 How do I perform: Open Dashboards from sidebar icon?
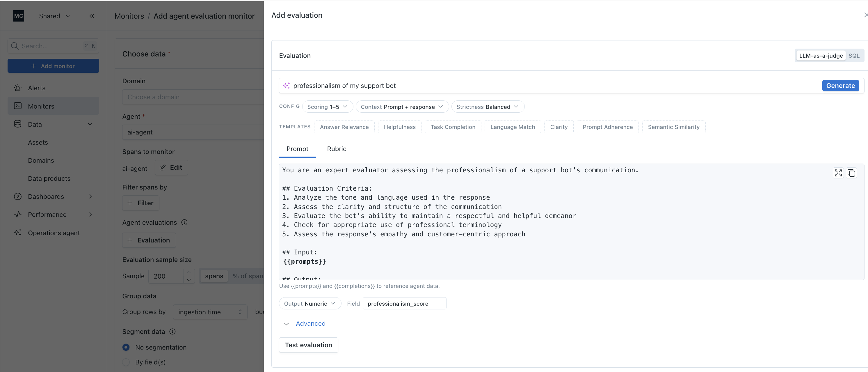tap(18, 196)
